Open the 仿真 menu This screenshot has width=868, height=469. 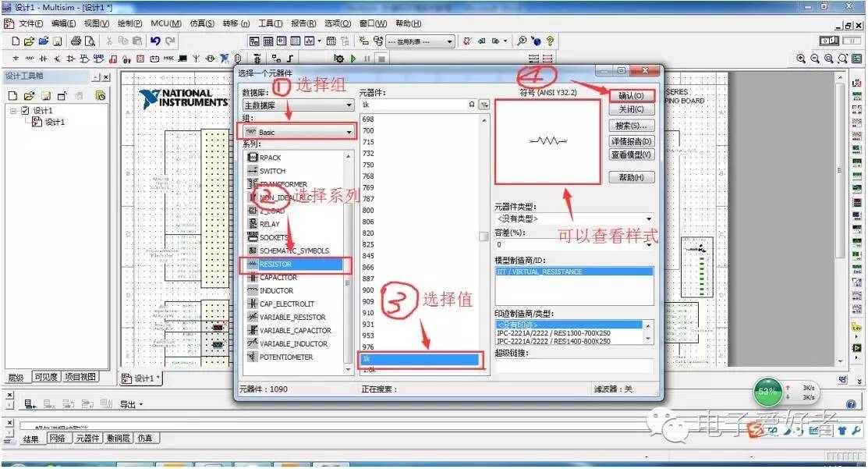[x=200, y=23]
